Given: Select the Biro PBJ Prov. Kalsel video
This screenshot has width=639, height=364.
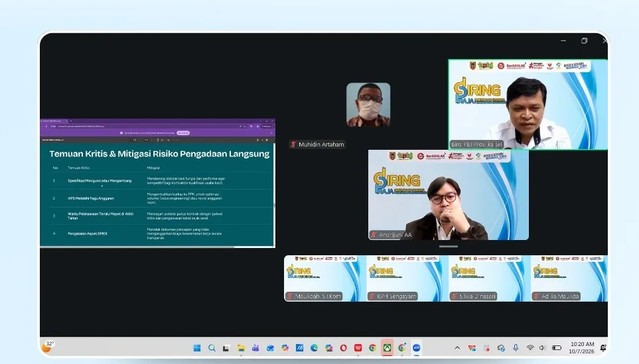Looking at the screenshot, I should pyautogui.click(x=528, y=104).
